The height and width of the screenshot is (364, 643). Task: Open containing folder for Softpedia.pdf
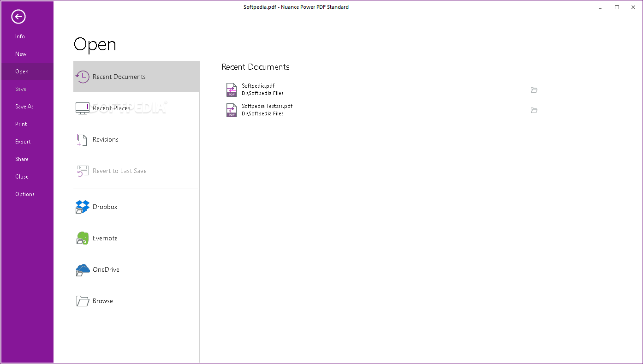pos(534,90)
